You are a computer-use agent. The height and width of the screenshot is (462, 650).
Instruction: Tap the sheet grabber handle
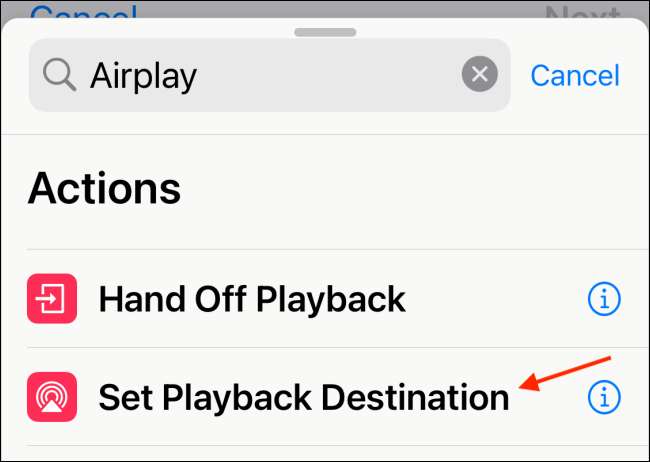tap(325, 32)
